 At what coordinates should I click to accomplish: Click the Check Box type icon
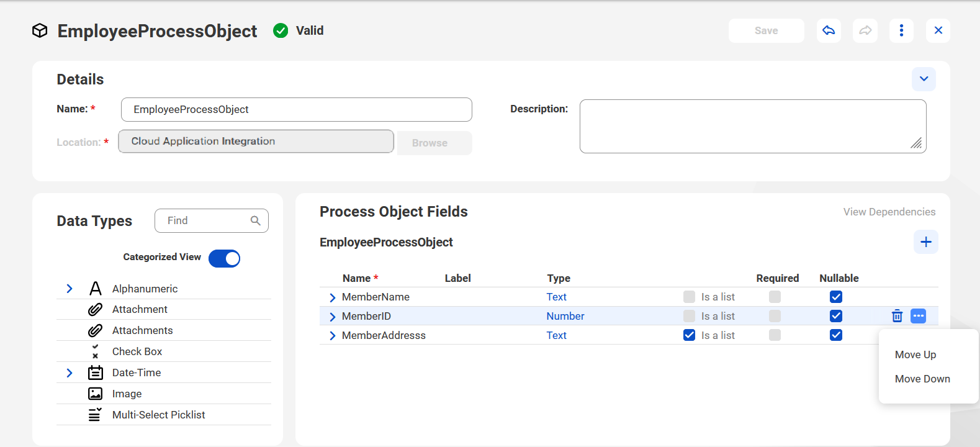tap(95, 351)
